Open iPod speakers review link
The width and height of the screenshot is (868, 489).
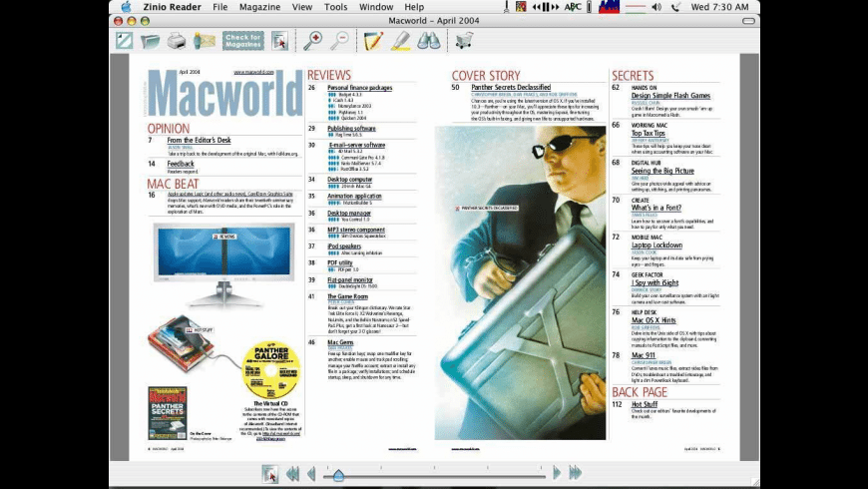pyautogui.click(x=344, y=245)
